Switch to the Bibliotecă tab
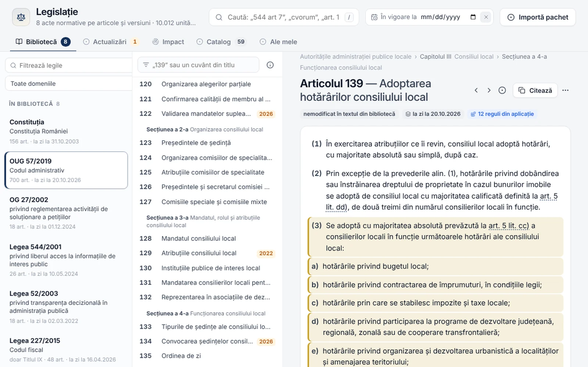The image size is (588, 367). tap(43, 42)
